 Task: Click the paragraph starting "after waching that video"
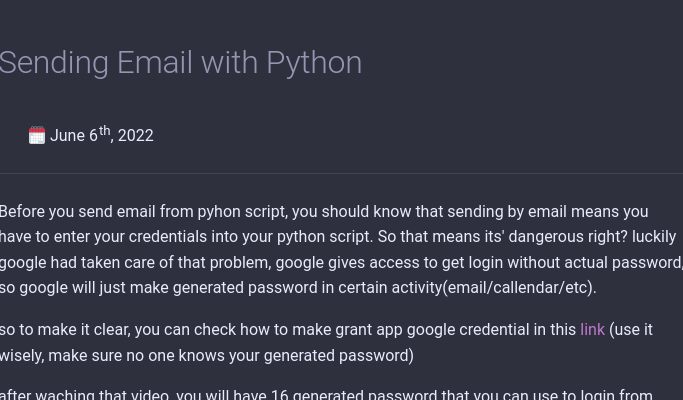coord(326,394)
